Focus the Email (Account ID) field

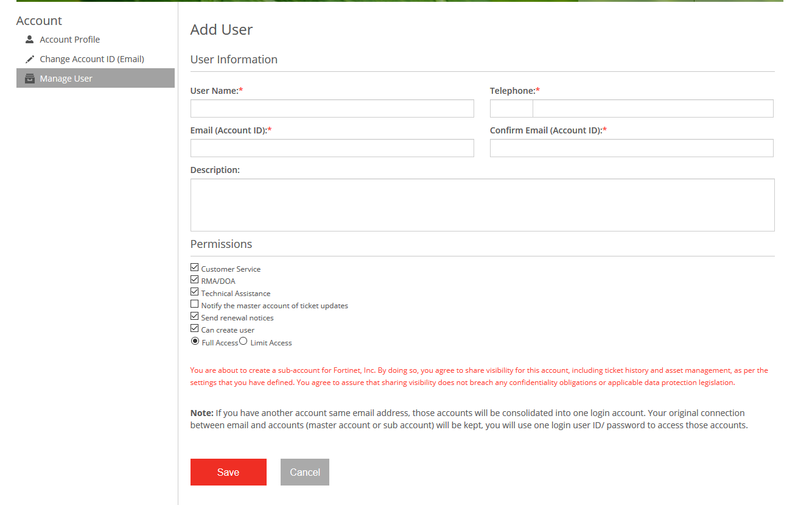click(x=332, y=147)
